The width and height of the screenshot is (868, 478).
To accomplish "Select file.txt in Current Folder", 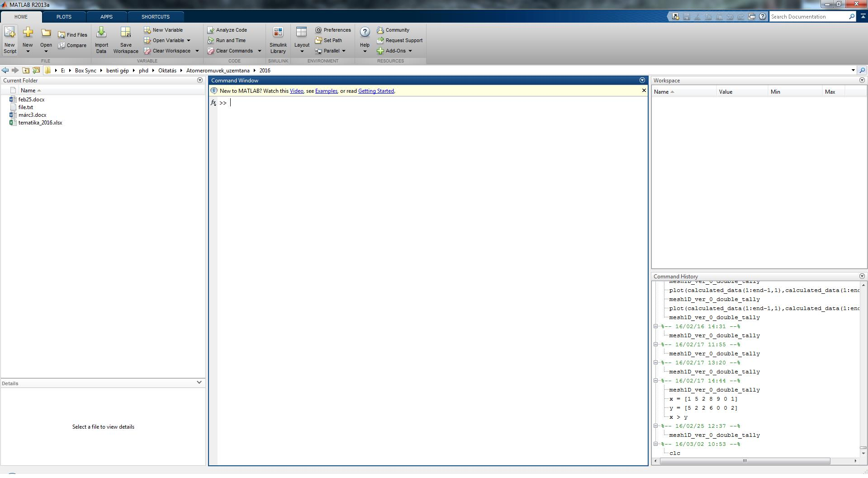I will (x=25, y=107).
